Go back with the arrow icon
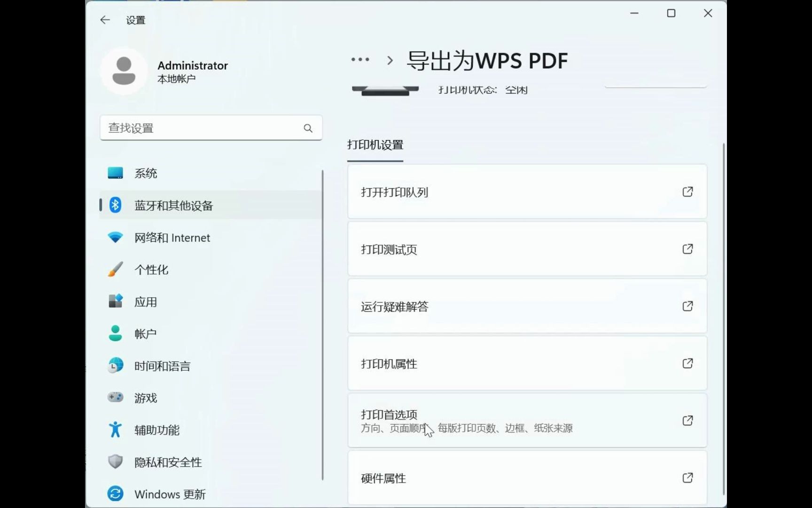 click(105, 20)
